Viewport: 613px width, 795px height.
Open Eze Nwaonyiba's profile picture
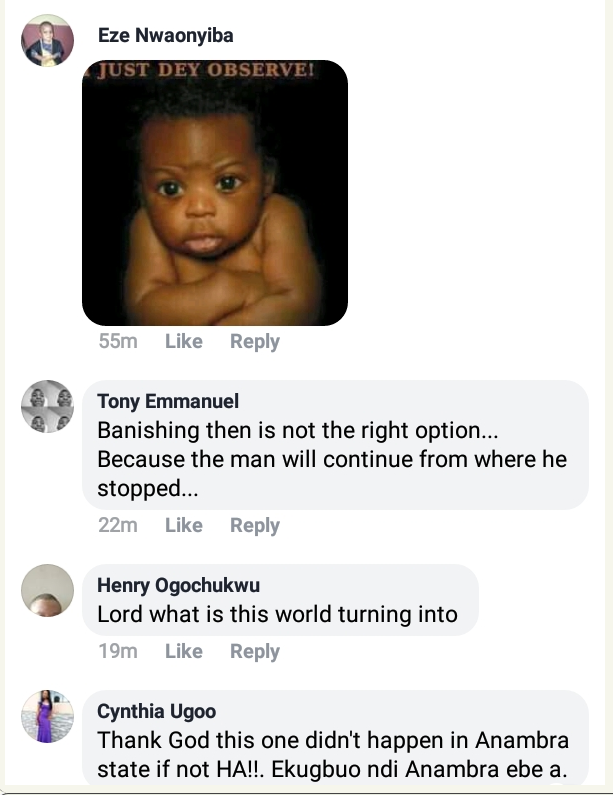(x=47, y=41)
